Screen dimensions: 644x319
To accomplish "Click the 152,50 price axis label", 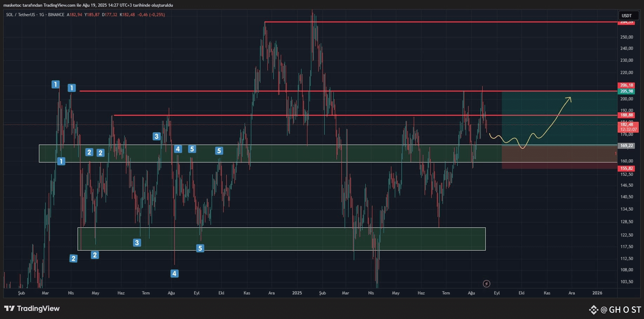I will pos(627,174).
